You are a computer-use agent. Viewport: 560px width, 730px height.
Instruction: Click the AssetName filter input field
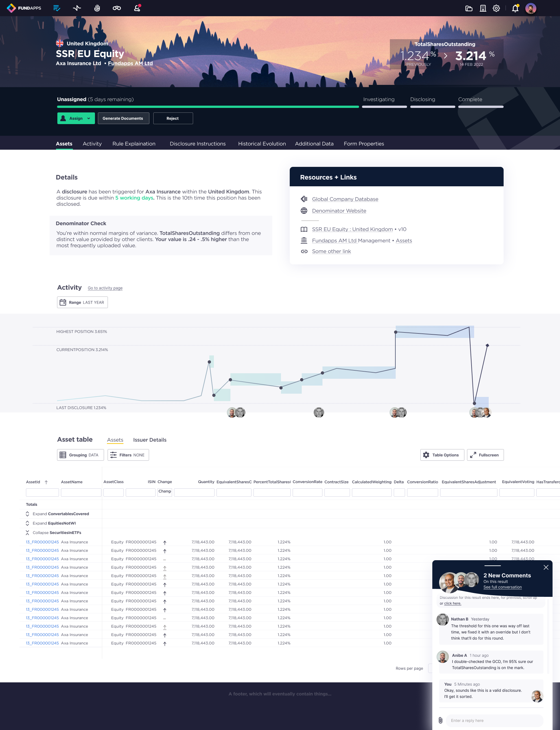coord(81,492)
